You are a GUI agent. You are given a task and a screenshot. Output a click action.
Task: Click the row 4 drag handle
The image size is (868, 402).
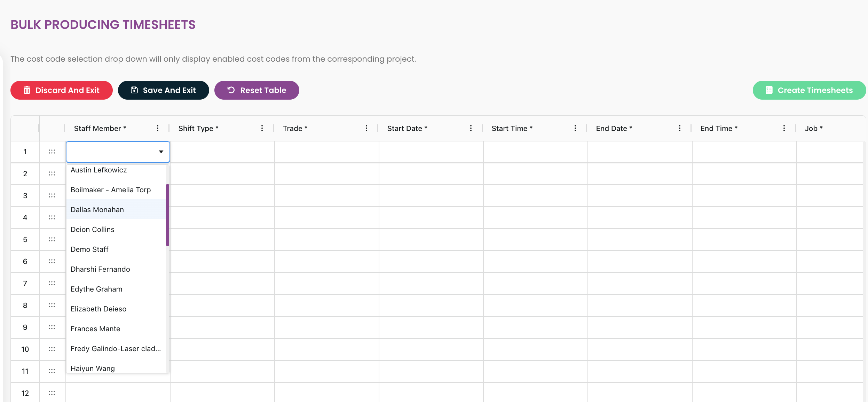pyautogui.click(x=52, y=217)
